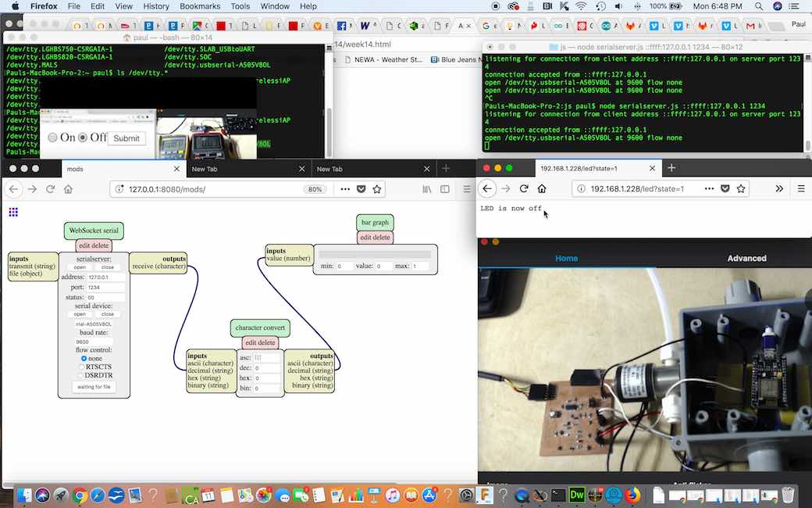The height and width of the screenshot is (508, 812).
Task: Select the On radio button
Action: coord(52,138)
